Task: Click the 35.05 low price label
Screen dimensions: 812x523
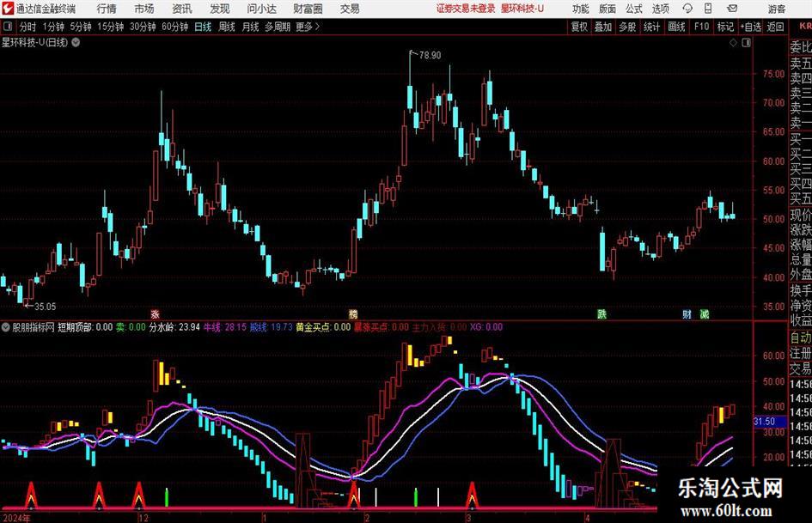Action: coord(45,307)
